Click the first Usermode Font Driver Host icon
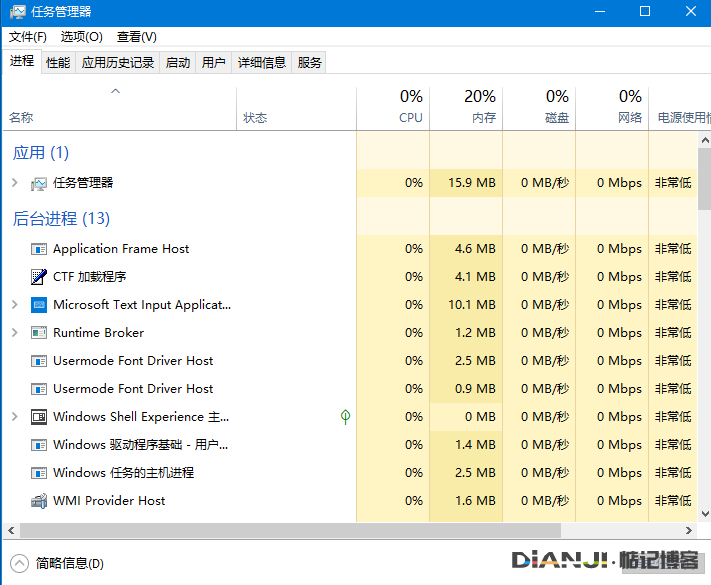The height and width of the screenshot is (585, 711). pos(39,361)
